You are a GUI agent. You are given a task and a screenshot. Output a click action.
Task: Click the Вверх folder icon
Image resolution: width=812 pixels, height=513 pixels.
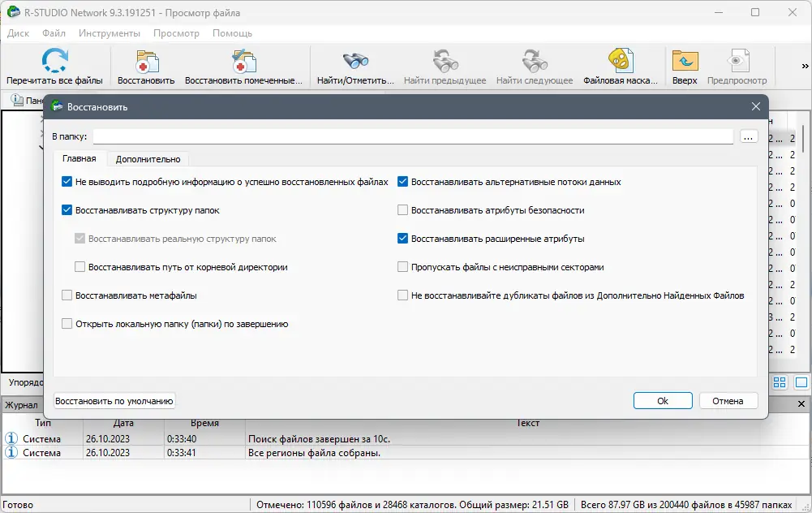pyautogui.click(x=685, y=61)
